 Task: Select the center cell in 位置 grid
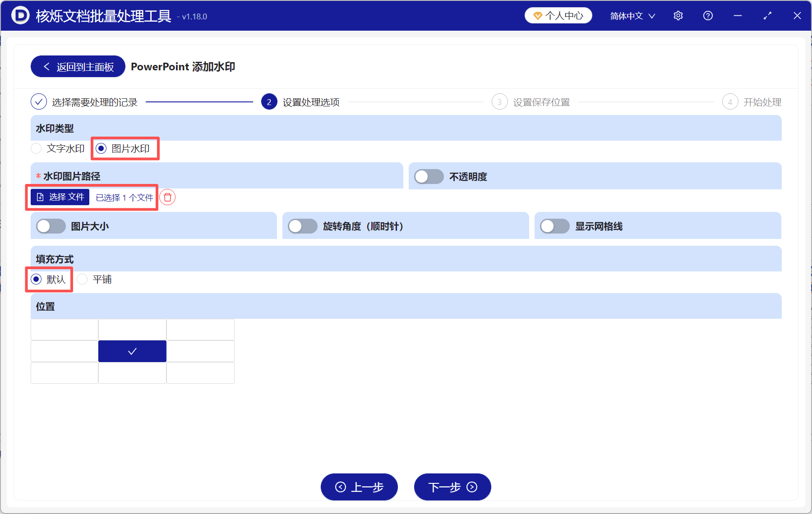[132, 351]
